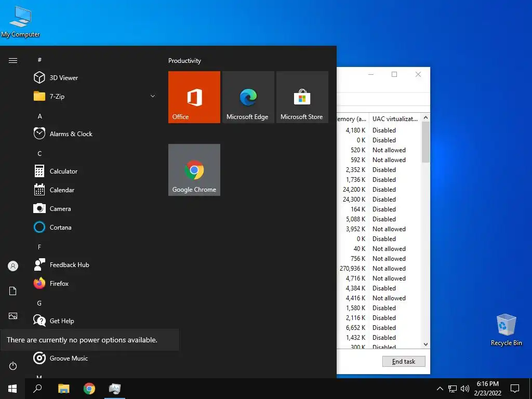
Task: Select the 164 K memory row
Action: click(x=358, y=209)
